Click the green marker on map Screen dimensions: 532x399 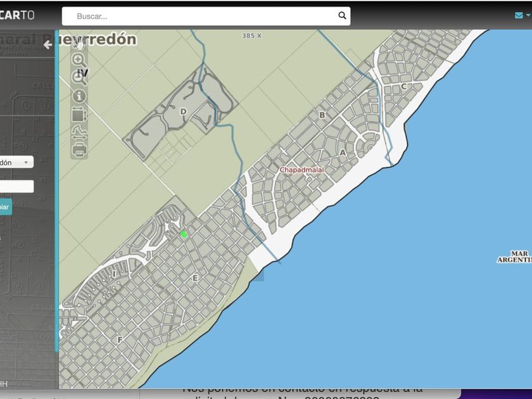184,234
